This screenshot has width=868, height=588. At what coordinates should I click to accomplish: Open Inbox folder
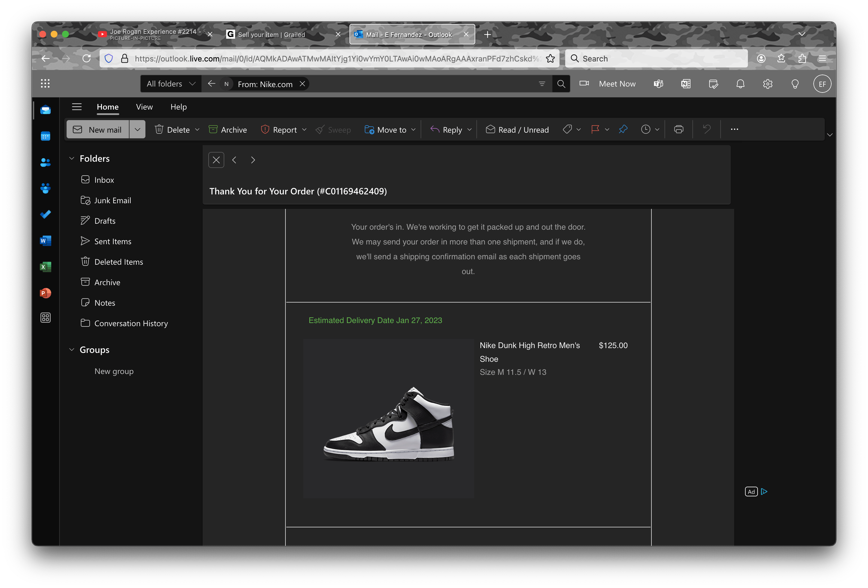pyautogui.click(x=104, y=180)
